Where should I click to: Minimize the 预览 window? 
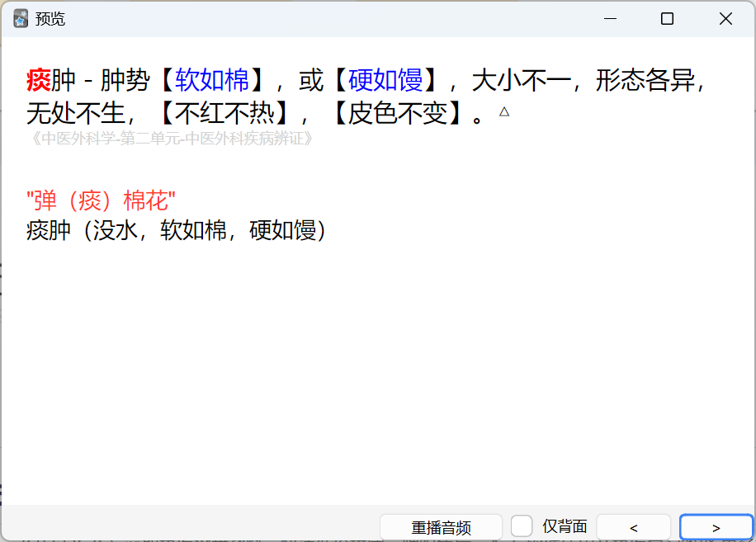(611, 19)
